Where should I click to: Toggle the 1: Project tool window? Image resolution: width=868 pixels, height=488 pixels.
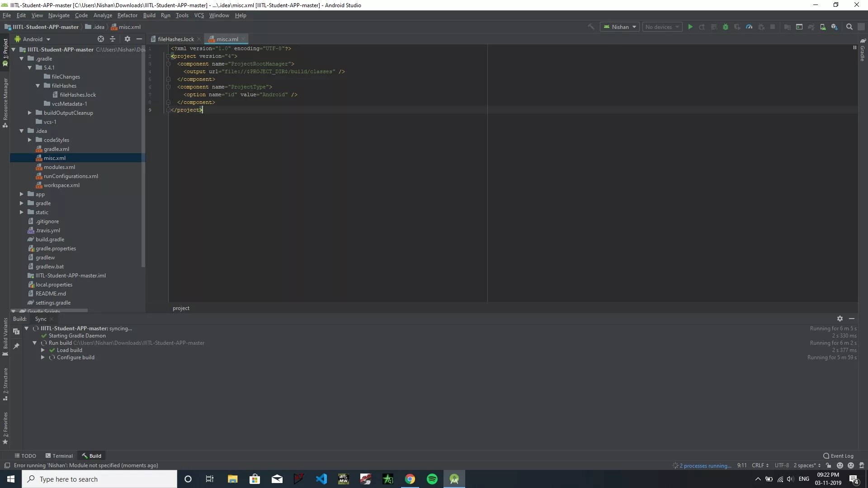click(x=5, y=52)
